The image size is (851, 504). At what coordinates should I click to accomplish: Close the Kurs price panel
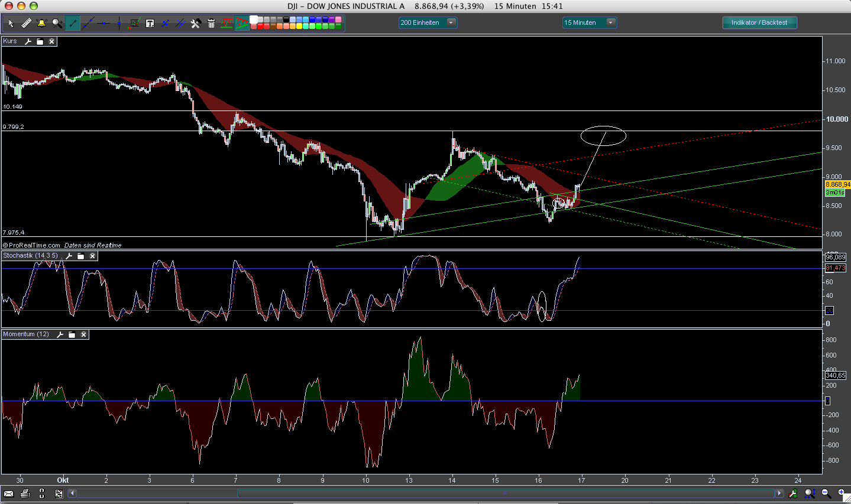coord(51,41)
